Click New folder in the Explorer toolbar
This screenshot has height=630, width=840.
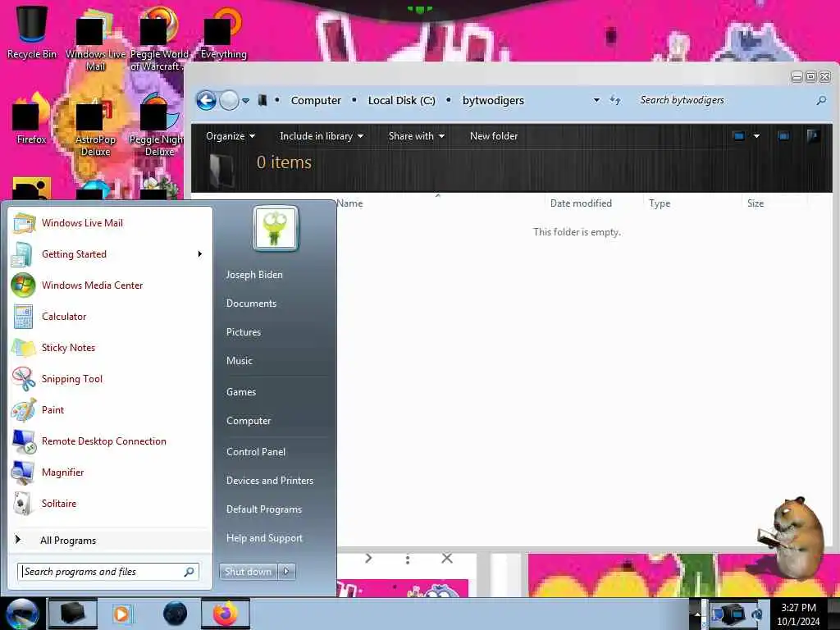pyautogui.click(x=494, y=136)
